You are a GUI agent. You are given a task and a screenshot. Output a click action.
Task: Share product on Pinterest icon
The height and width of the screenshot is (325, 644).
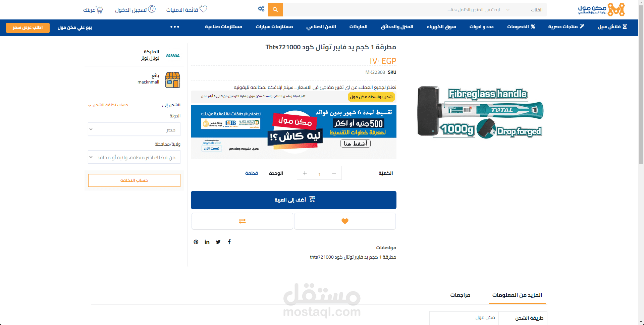(x=196, y=242)
